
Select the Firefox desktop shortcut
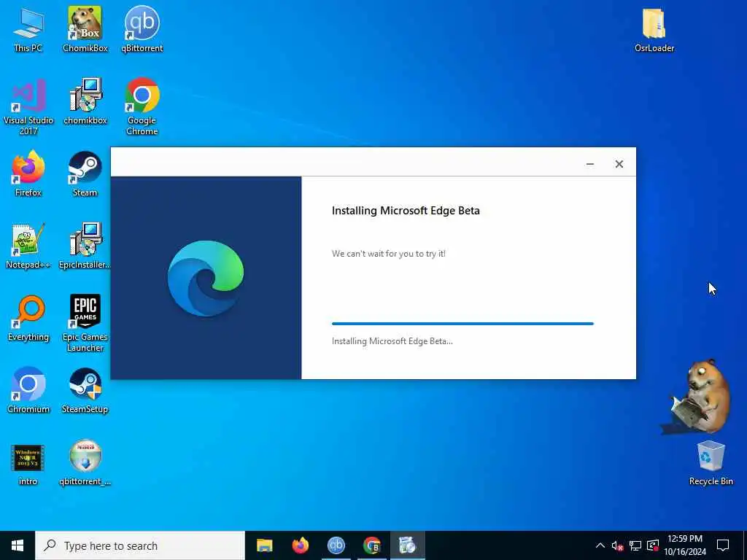coord(28,174)
